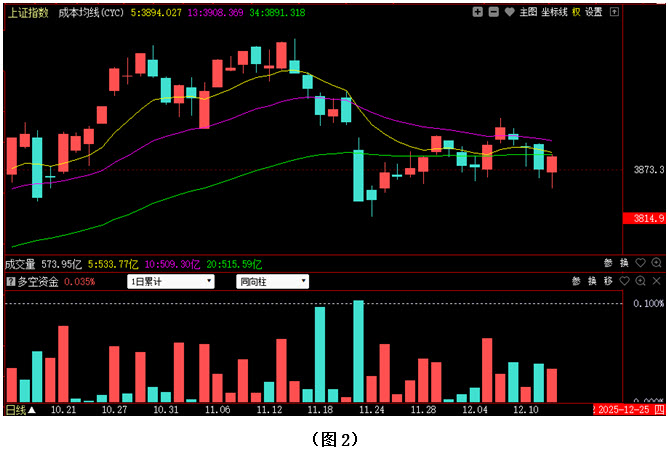Click the heart icon in 成交量 panel header
The width and height of the screenshot is (668, 464).
[640, 263]
